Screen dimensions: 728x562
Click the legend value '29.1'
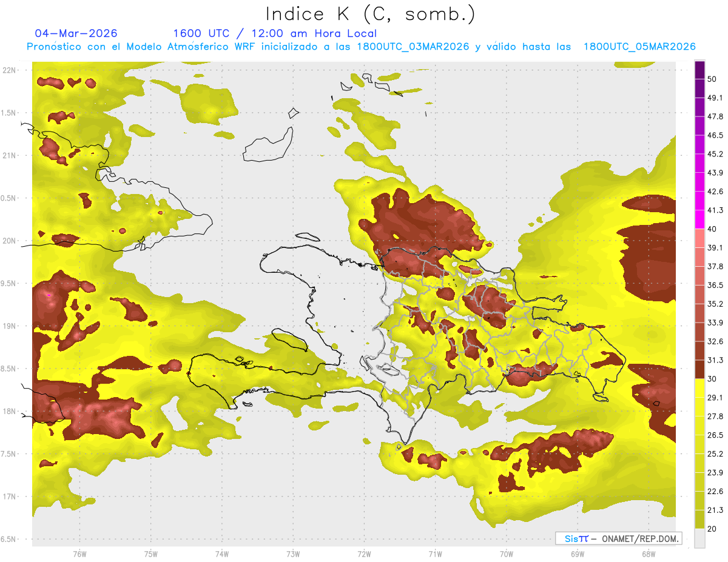pos(715,398)
